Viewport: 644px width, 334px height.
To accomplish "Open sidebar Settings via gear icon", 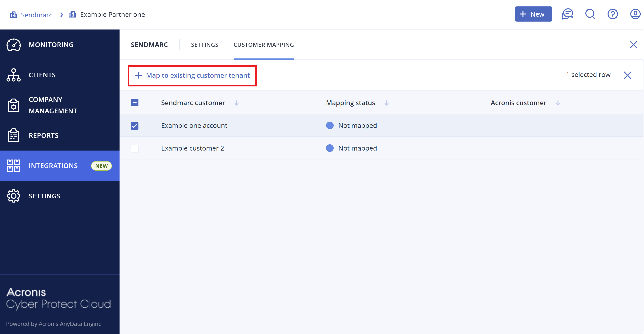I will [x=13, y=196].
